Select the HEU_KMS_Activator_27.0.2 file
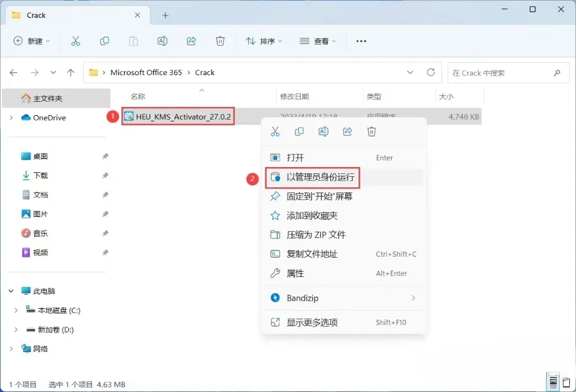576x392 pixels. (x=178, y=116)
